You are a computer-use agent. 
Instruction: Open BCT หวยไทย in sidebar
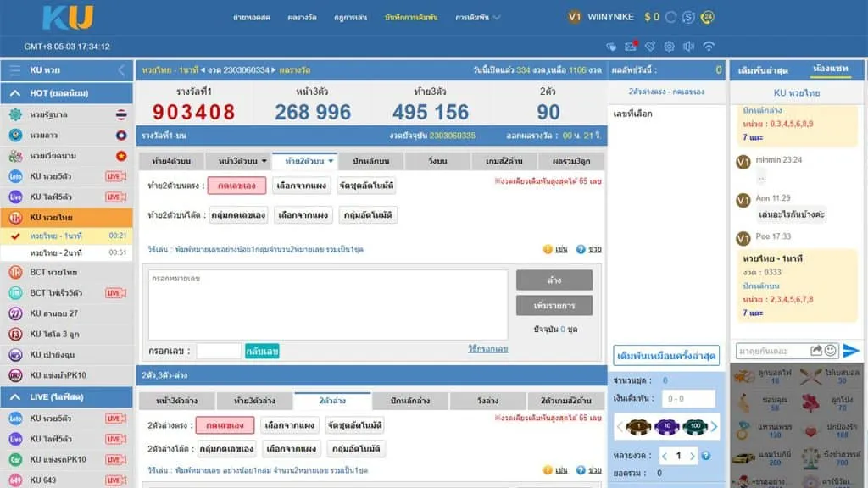coord(66,272)
